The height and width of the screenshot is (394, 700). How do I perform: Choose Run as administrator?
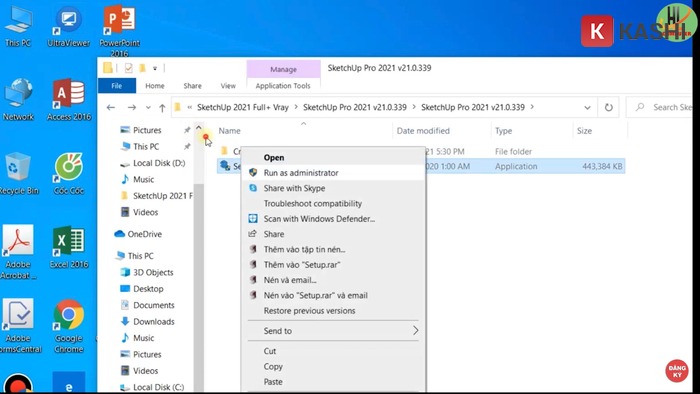click(333, 173)
